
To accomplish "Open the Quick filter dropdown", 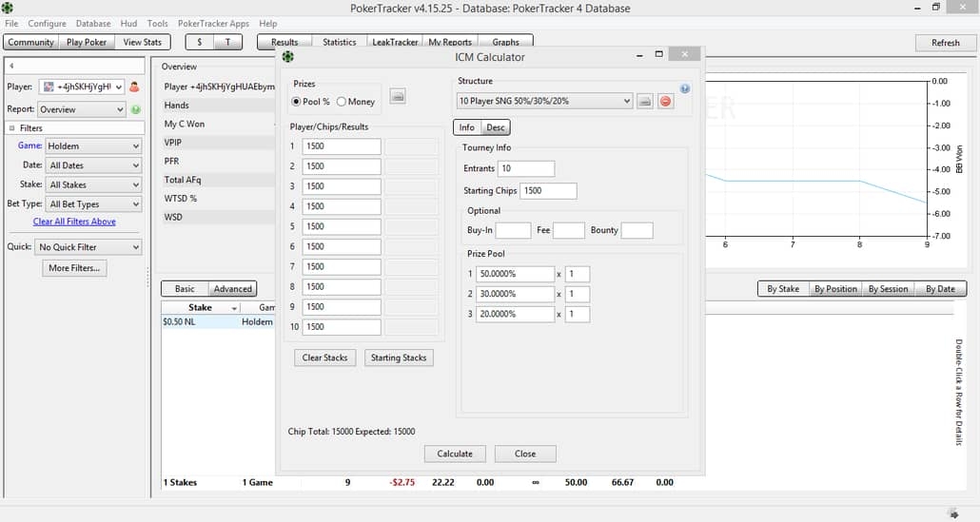I will point(88,247).
